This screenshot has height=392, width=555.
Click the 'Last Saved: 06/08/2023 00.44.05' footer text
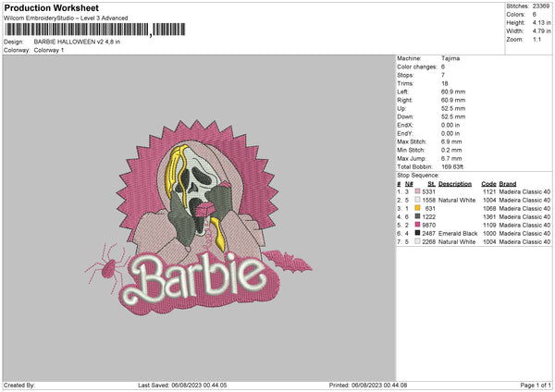coord(182,385)
